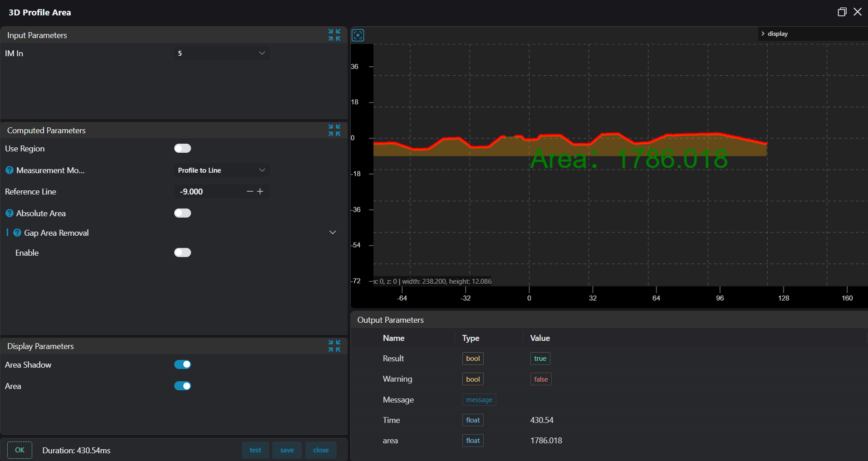
Task: Collapse the Display Parameters panel
Action: click(x=334, y=346)
